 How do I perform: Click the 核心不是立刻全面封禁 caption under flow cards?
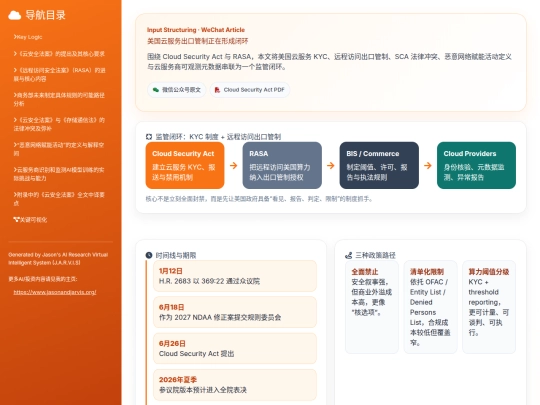pyautogui.click(x=259, y=199)
